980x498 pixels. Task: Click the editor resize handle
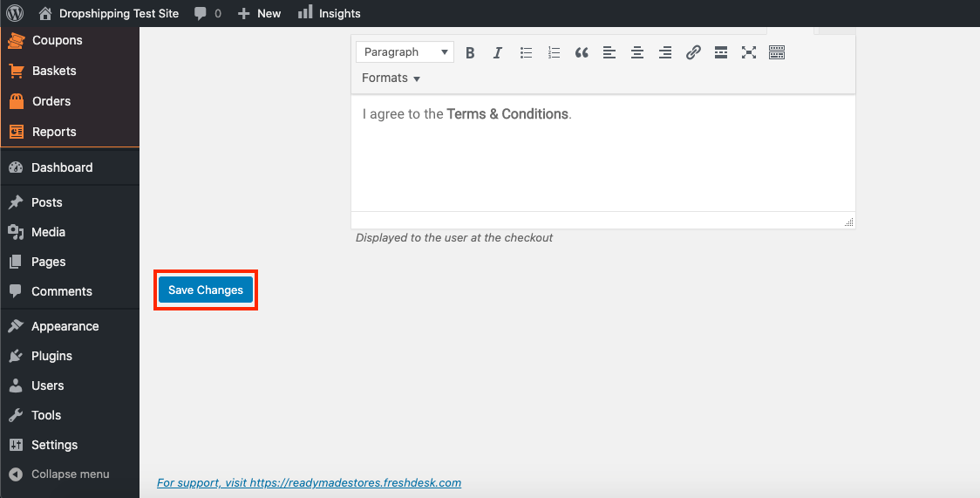point(848,222)
